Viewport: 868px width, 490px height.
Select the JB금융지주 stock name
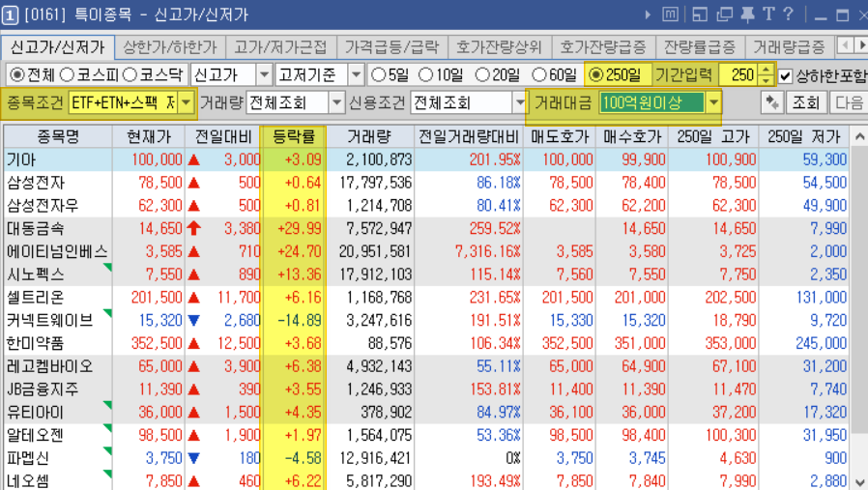click(43, 389)
